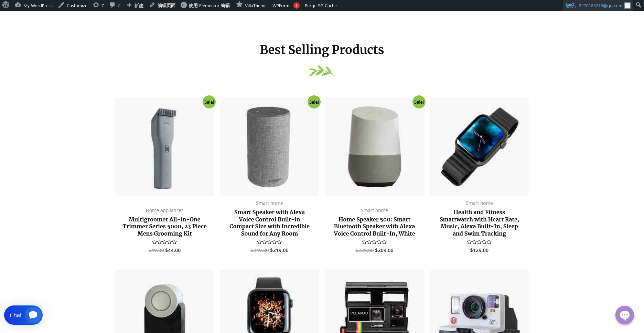
Task: Click the Polaroid camera product thumbnail
Action: tap(374, 301)
